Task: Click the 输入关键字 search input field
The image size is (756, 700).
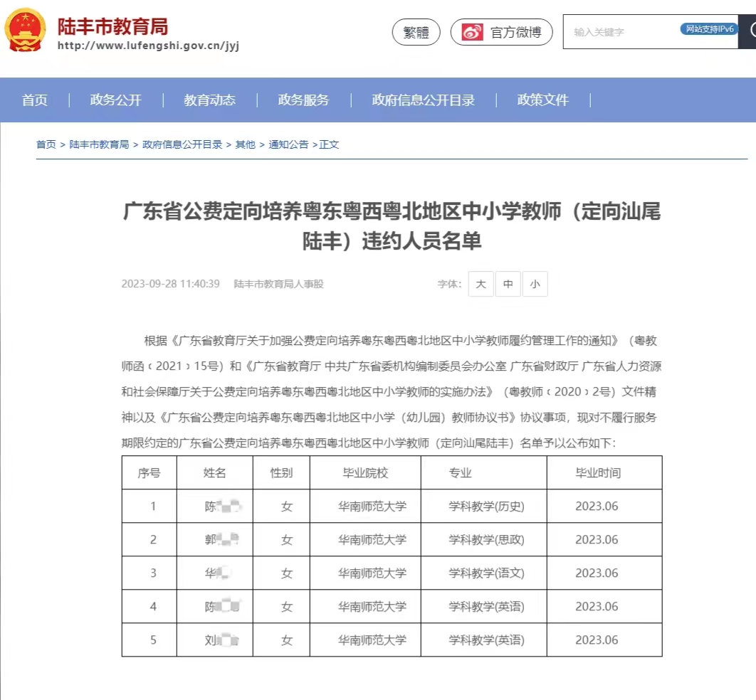Action: tap(619, 31)
